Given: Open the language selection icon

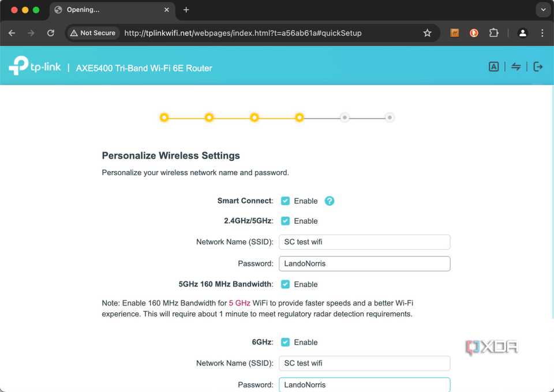Looking at the screenshot, I should pos(493,66).
